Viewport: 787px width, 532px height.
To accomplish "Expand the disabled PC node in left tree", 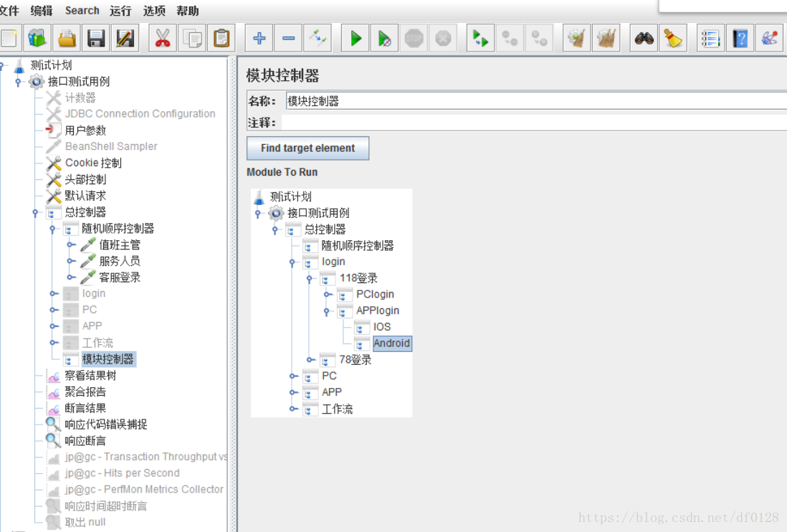I will pos(54,310).
